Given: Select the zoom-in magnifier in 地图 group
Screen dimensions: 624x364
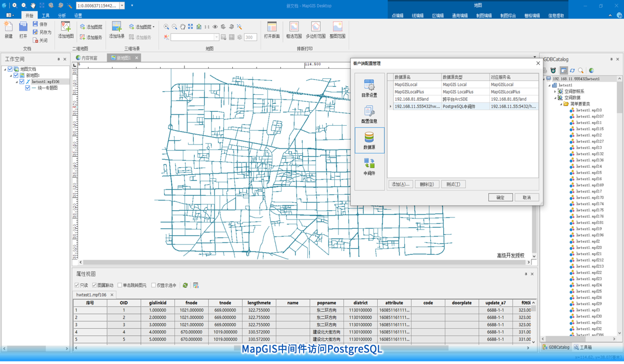Looking at the screenshot, I should click(x=166, y=27).
